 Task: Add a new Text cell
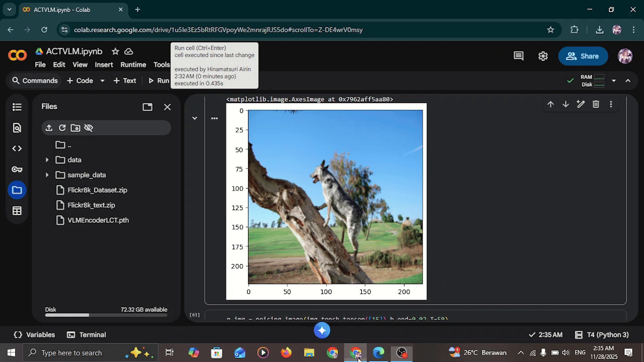[x=125, y=80]
